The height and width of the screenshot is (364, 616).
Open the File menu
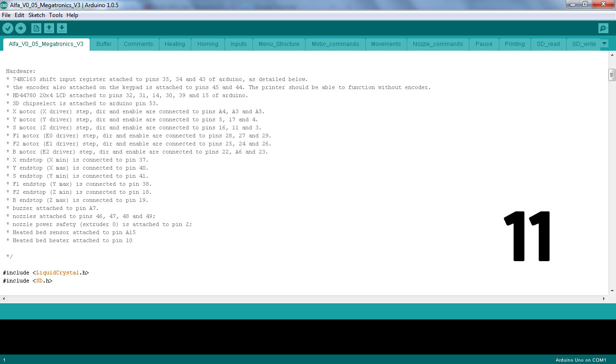pyautogui.click(x=6, y=15)
